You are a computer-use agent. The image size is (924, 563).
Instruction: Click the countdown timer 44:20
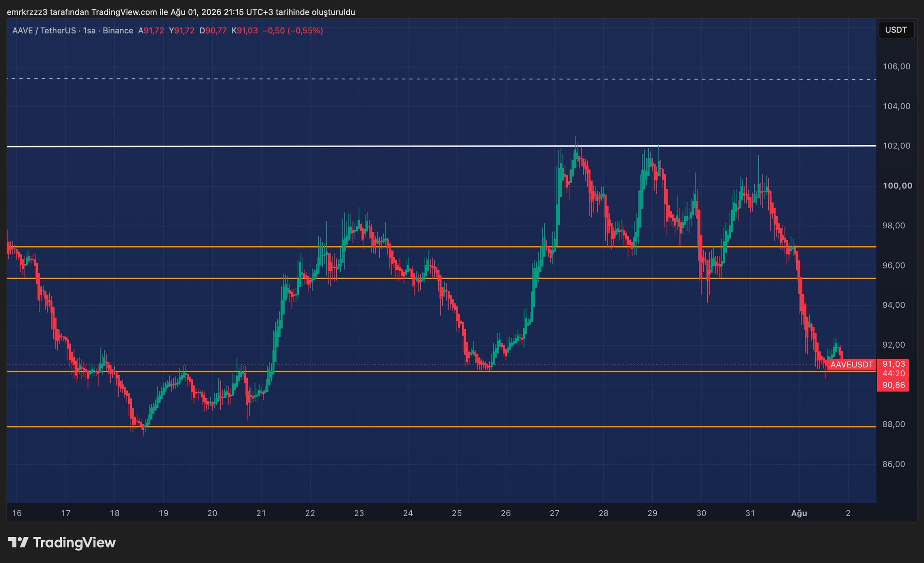point(894,374)
